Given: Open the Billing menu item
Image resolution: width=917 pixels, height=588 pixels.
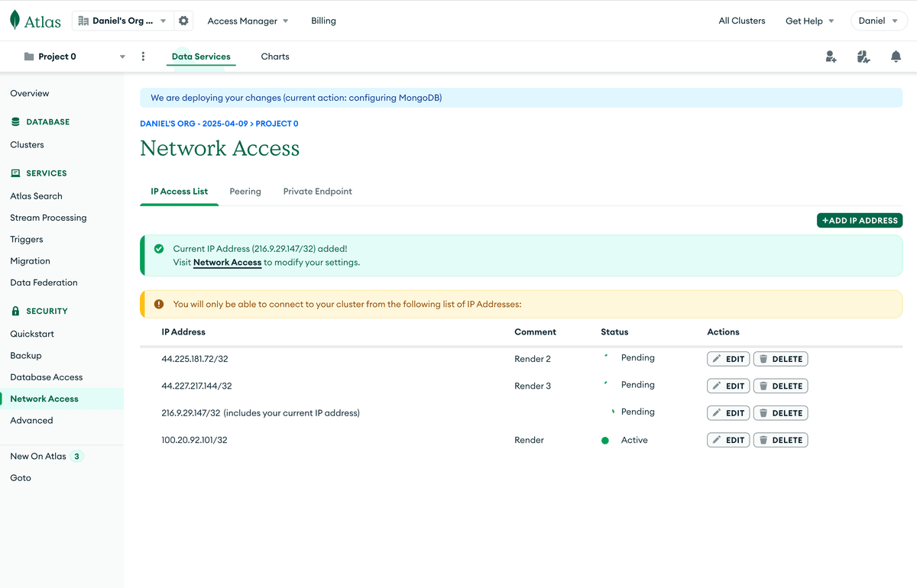Looking at the screenshot, I should 323,21.
